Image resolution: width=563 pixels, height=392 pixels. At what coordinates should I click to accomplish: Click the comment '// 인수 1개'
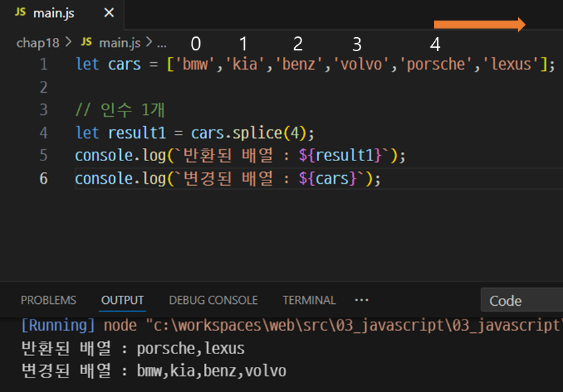[120, 110]
